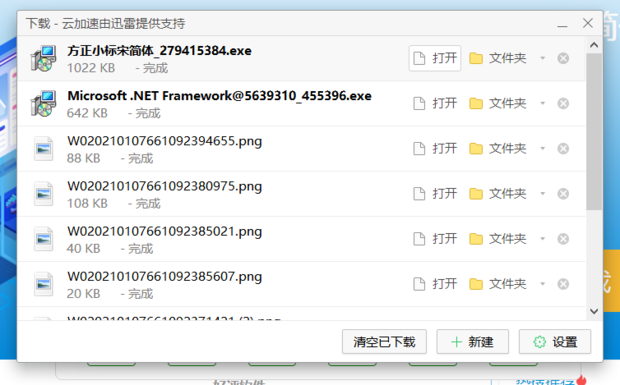Close the 下载 download manager window
This screenshot has height=385, width=620.
pyautogui.click(x=588, y=23)
